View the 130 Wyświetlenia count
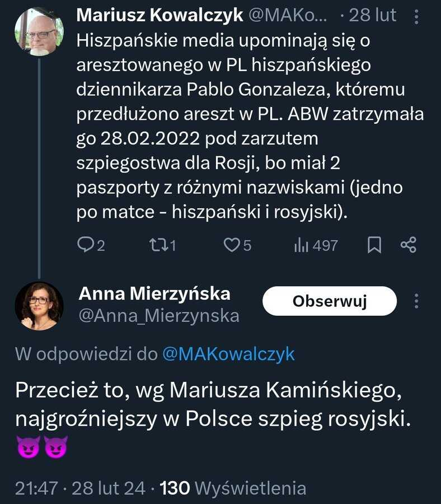Viewport: 441px width, 504px height. [233, 488]
